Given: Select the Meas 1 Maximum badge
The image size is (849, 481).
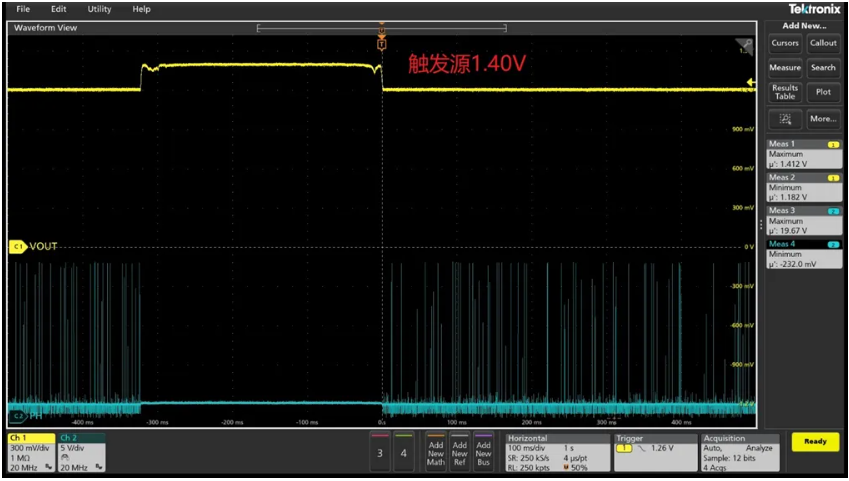Looking at the screenshot, I should click(x=803, y=154).
